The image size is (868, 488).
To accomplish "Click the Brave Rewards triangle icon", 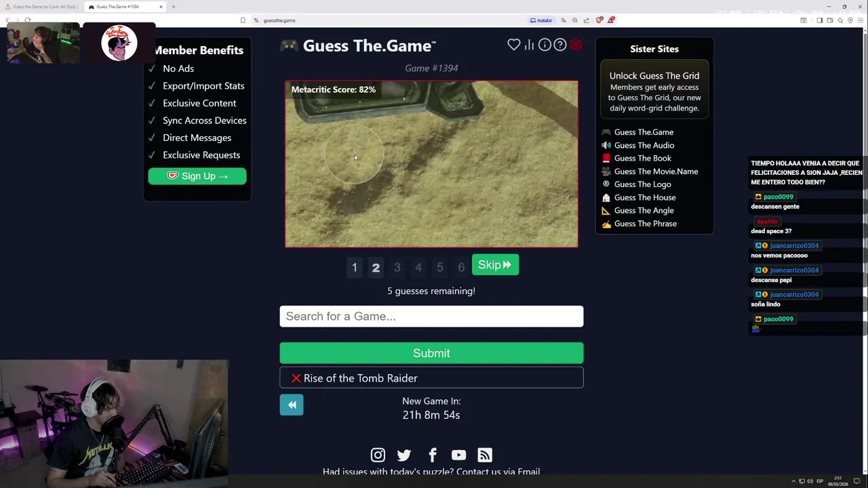I will pyautogui.click(x=611, y=20).
